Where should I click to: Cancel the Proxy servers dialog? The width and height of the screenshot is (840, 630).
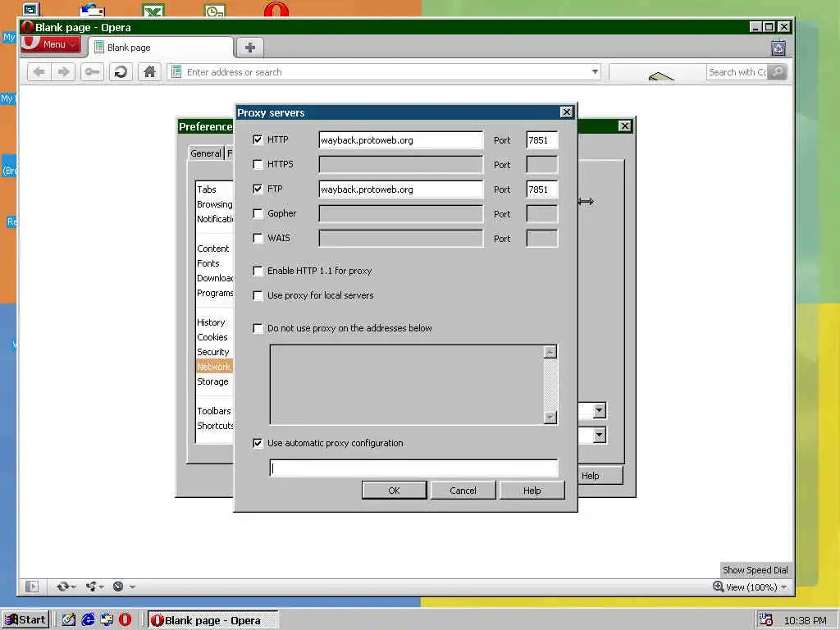tap(463, 491)
